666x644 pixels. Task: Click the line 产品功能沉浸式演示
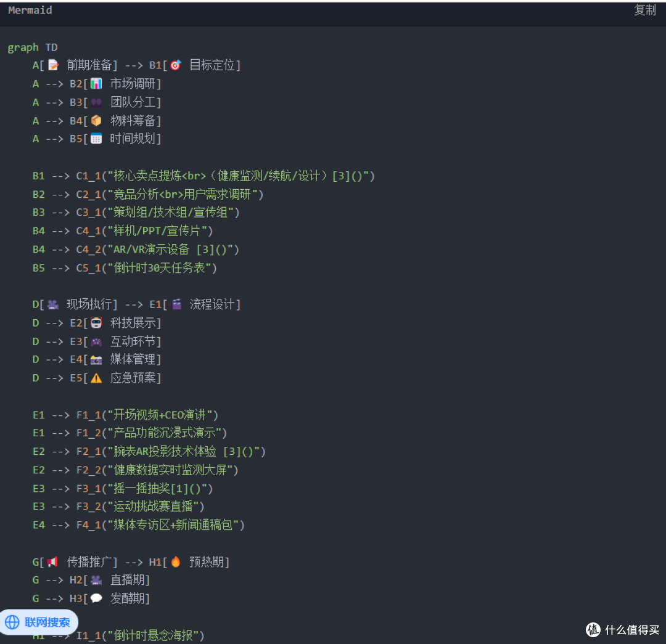130,433
